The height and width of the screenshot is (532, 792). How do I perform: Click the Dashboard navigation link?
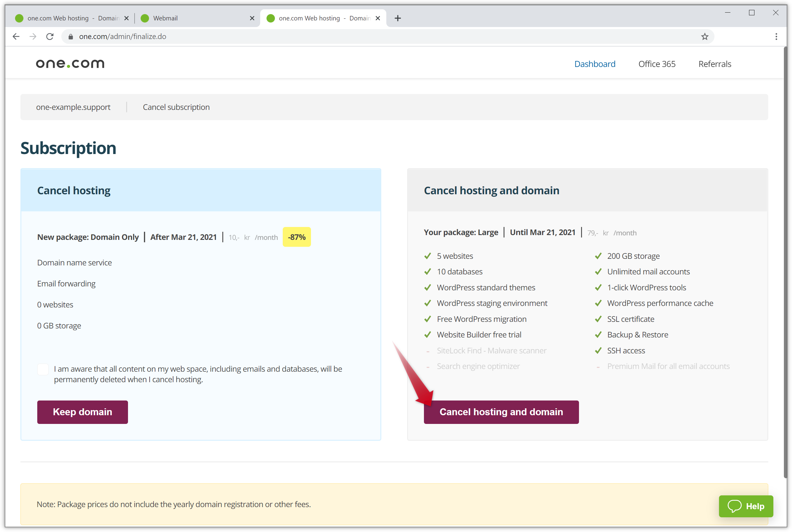click(595, 64)
